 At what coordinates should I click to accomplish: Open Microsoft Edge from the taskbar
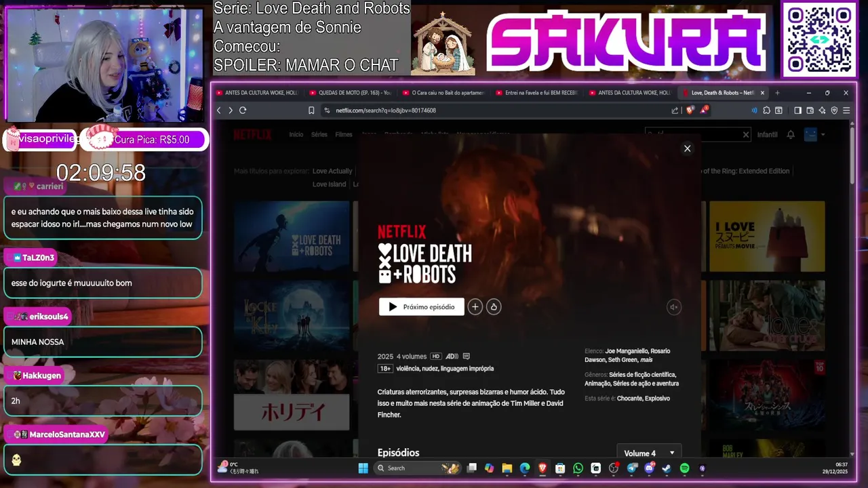click(x=525, y=468)
